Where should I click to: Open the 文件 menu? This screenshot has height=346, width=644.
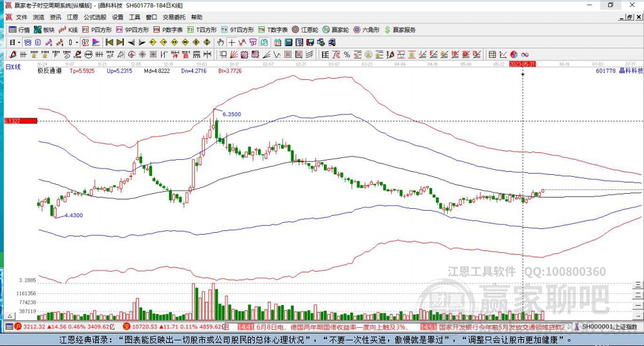21,17
